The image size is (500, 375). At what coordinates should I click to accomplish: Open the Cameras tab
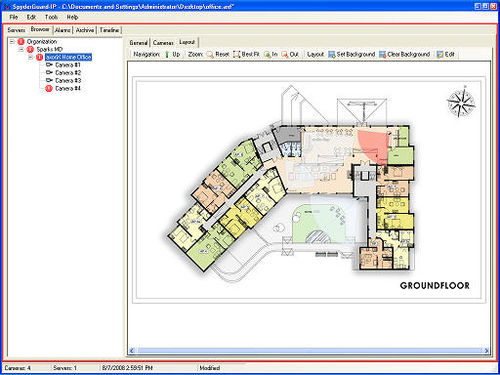coord(163,43)
